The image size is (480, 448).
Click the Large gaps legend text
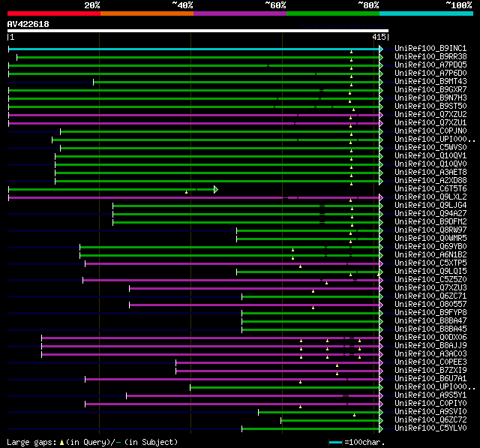tap(92, 443)
